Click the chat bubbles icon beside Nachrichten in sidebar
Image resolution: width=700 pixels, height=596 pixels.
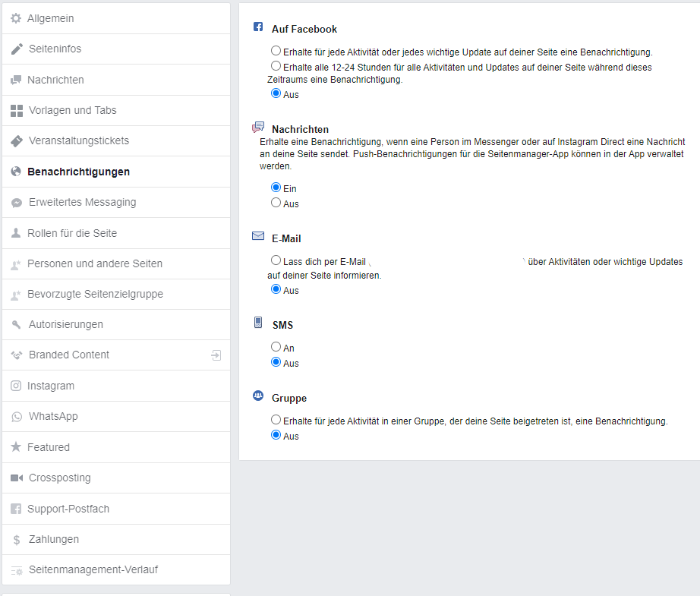coord(16,80)
